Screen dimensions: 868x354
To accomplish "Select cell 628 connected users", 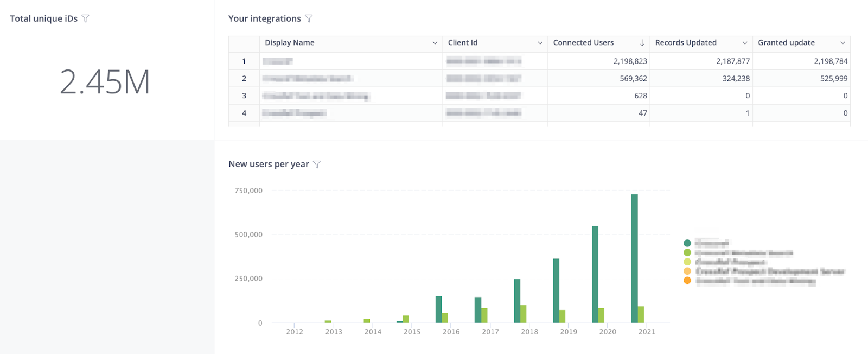I will click(599, 96).
